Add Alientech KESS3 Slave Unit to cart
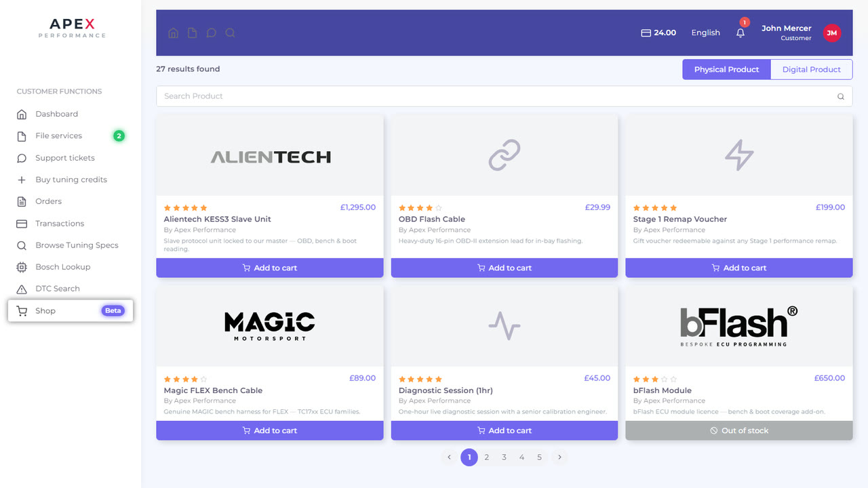 click(270, 268)
